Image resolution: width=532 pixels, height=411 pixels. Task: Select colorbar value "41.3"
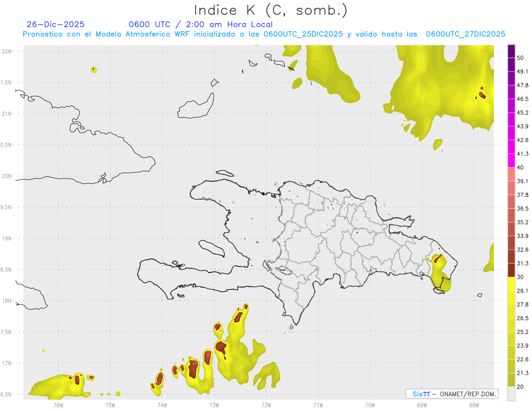tap(523, 154)
